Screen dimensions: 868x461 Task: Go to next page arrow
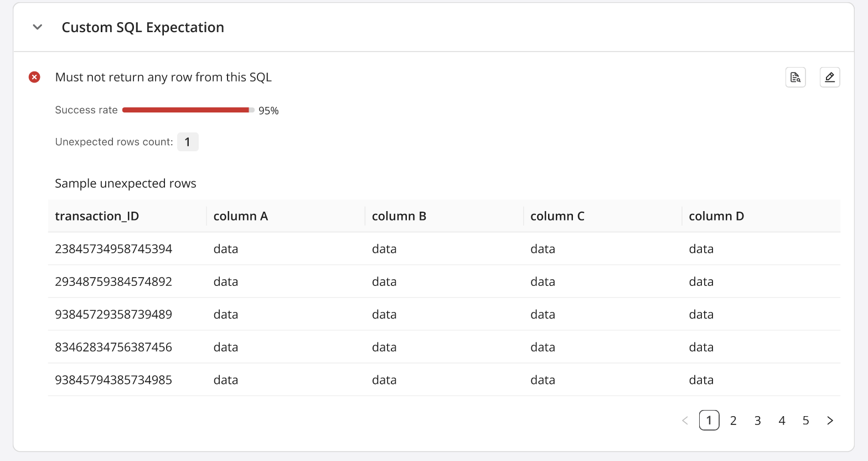click(x=830, y=421)
